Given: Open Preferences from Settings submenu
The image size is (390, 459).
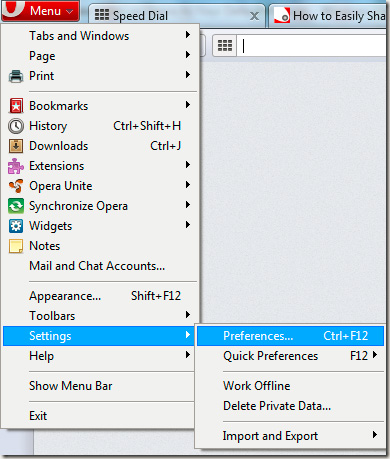Looking at the screenshot, I should (x=290, y=336).
